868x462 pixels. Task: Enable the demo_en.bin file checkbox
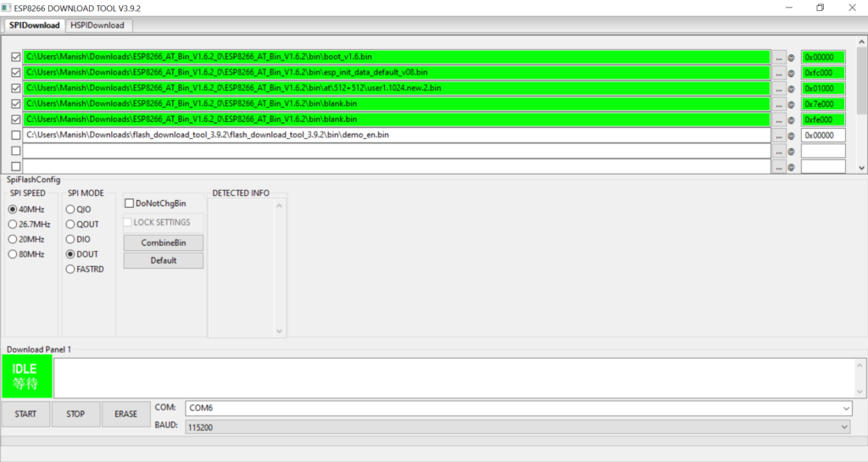15,136
